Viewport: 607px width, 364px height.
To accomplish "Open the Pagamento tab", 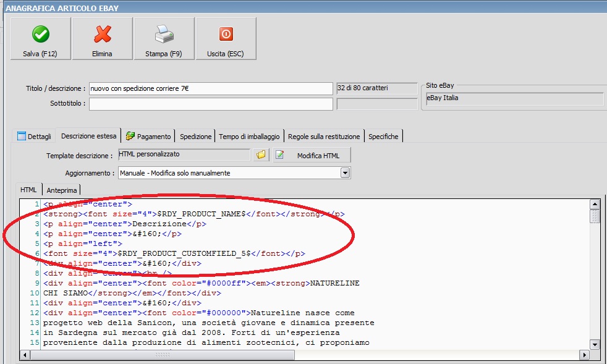I will pos(148,137).
